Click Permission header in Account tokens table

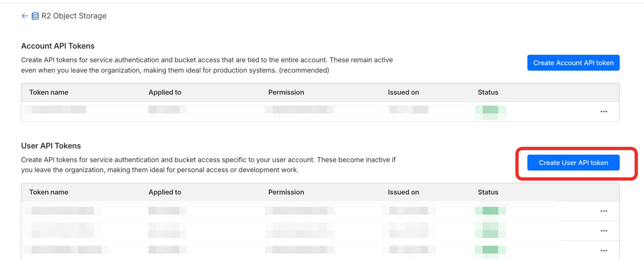pyautogui.click(x=286, y=92)
